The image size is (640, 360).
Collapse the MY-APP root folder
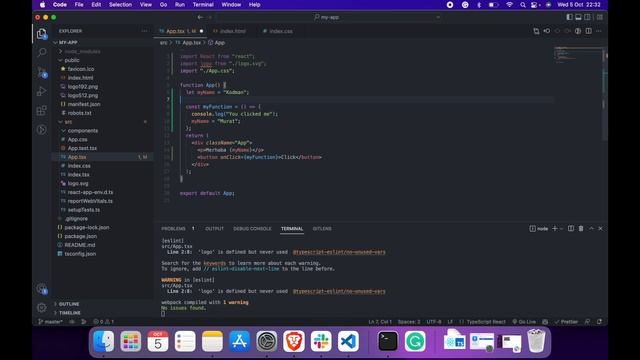[x=68, y=42]
